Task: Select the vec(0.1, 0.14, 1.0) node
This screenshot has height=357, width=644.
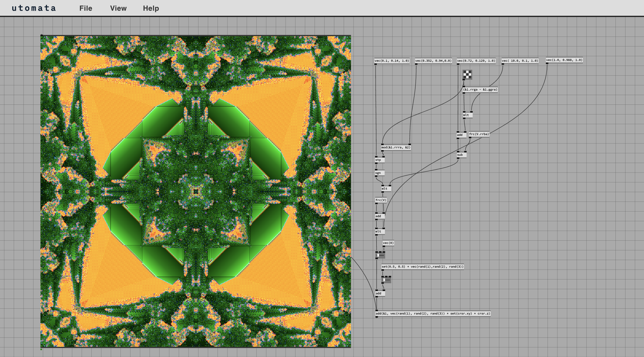Action: 392,61
